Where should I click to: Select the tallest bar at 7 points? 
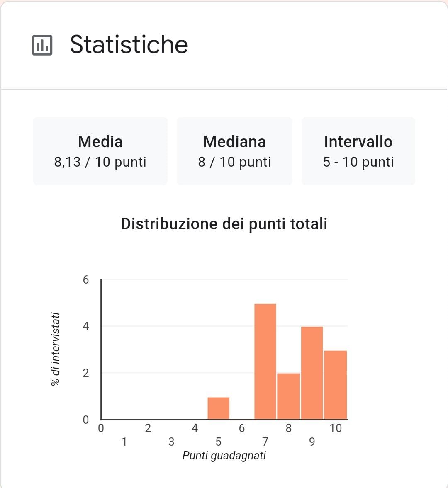[x=265, y=362]
